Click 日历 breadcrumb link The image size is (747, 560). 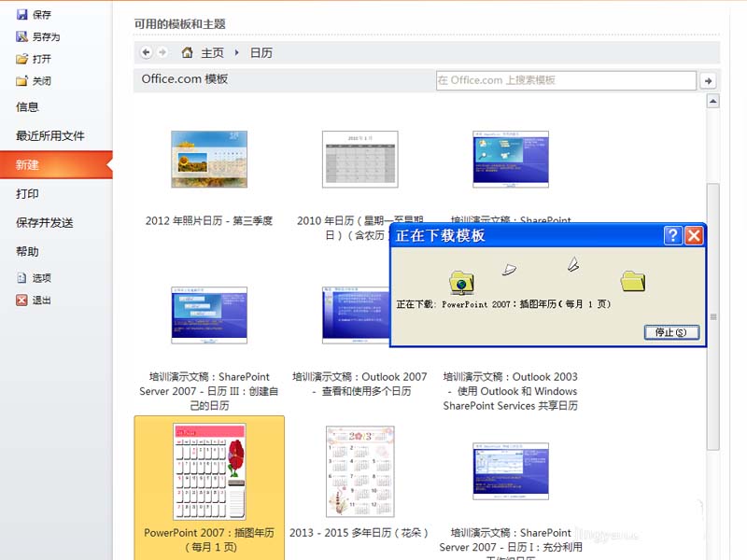tap(261, 53)
